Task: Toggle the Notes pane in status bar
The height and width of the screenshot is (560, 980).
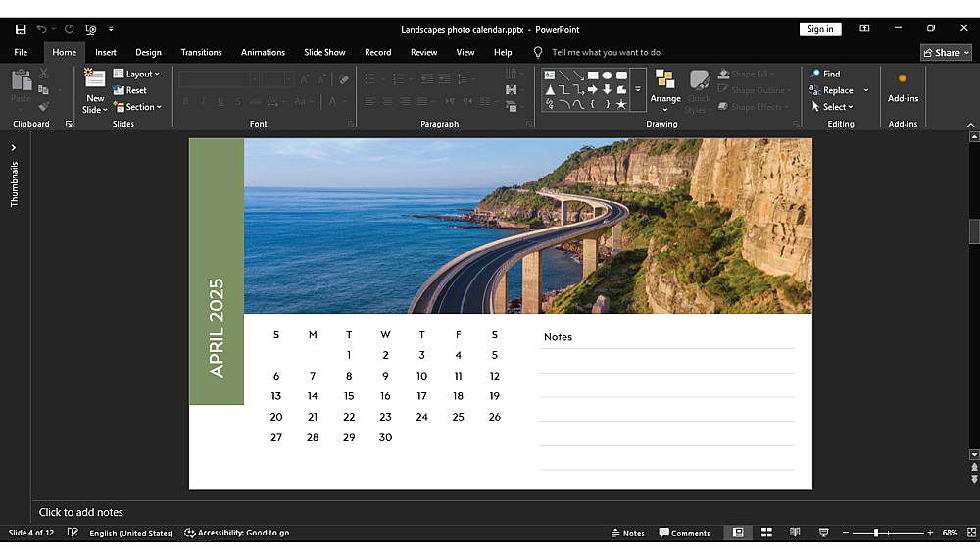Action: 627,534
